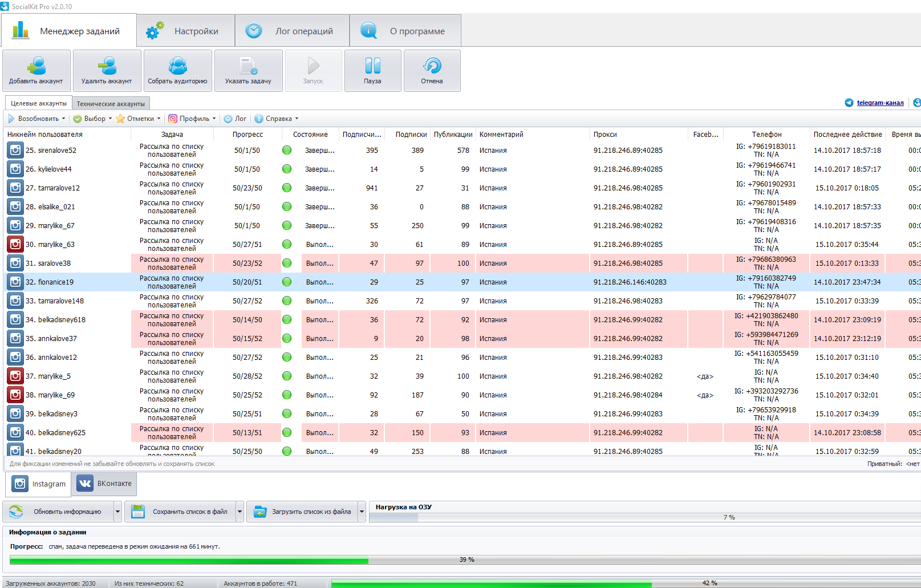
Task: Click the Последнее действие column header
Action: click(x=848, y=135)
